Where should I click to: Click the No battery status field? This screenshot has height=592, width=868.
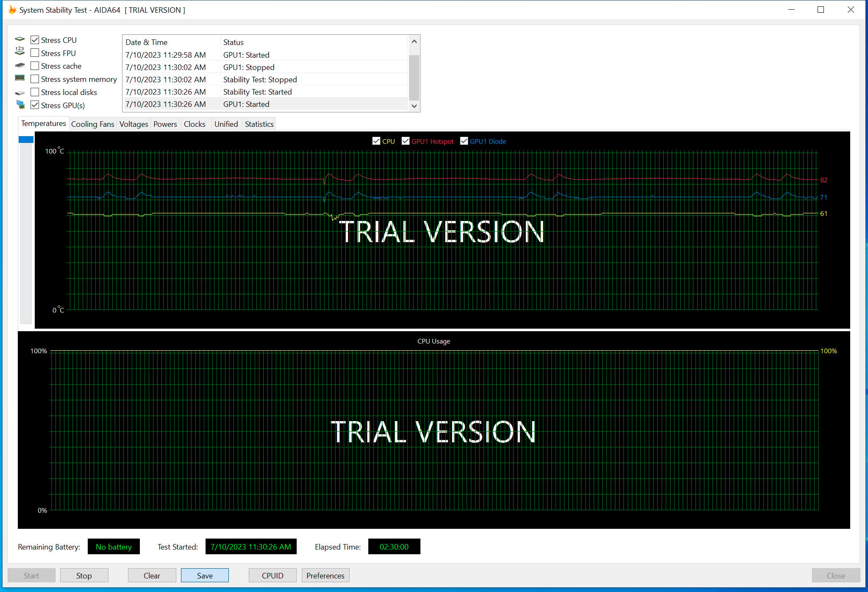[114, 547]
